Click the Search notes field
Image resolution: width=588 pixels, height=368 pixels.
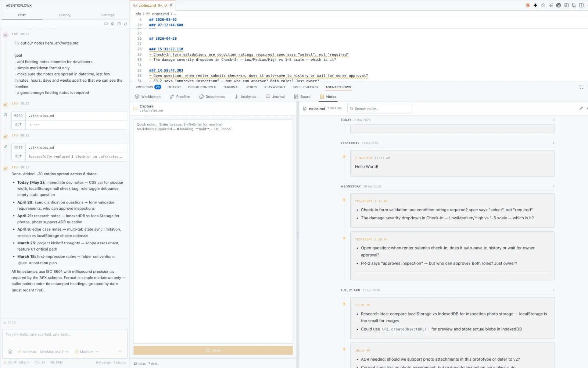tap(380, 109)
